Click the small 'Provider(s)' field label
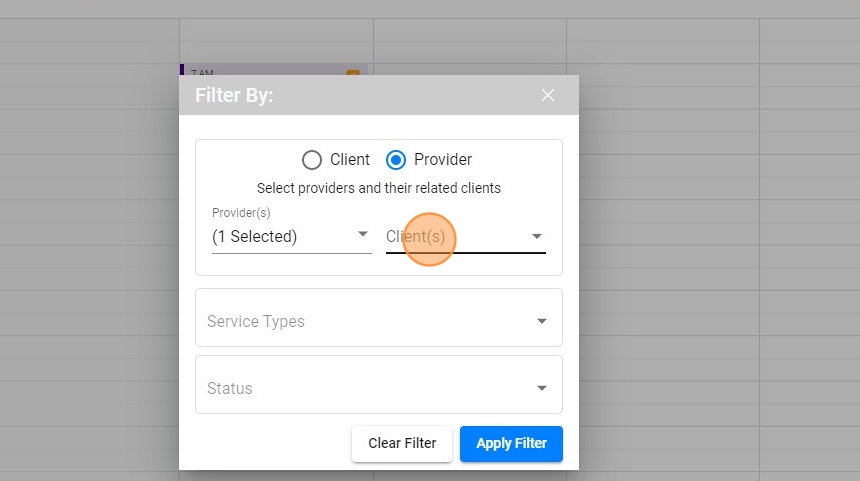860x481 pixels. pyautogui.click(x=241, y=213)
